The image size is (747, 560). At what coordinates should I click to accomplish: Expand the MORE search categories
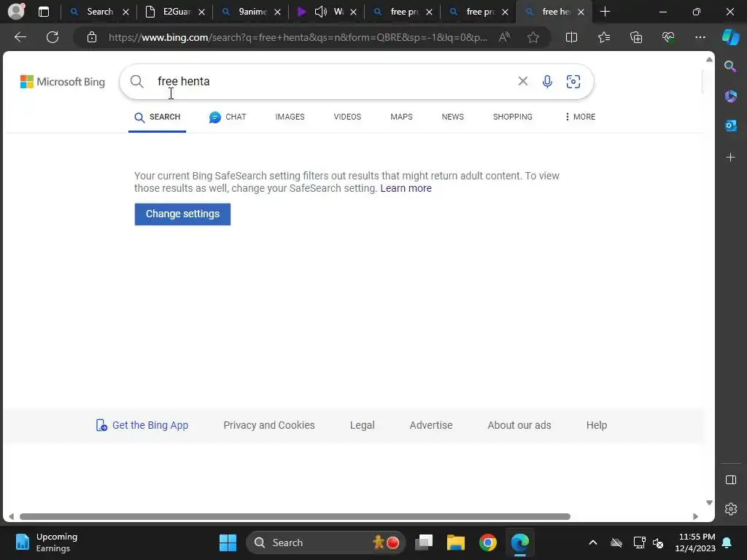580,117
